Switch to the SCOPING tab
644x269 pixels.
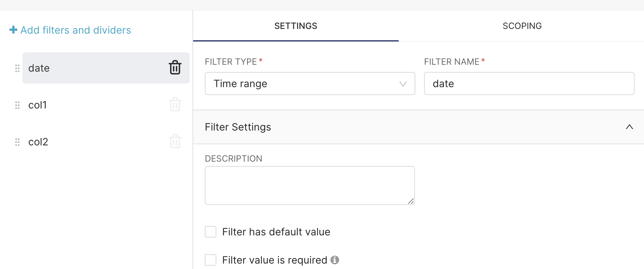pyautogui.click(x=522, y=26)
